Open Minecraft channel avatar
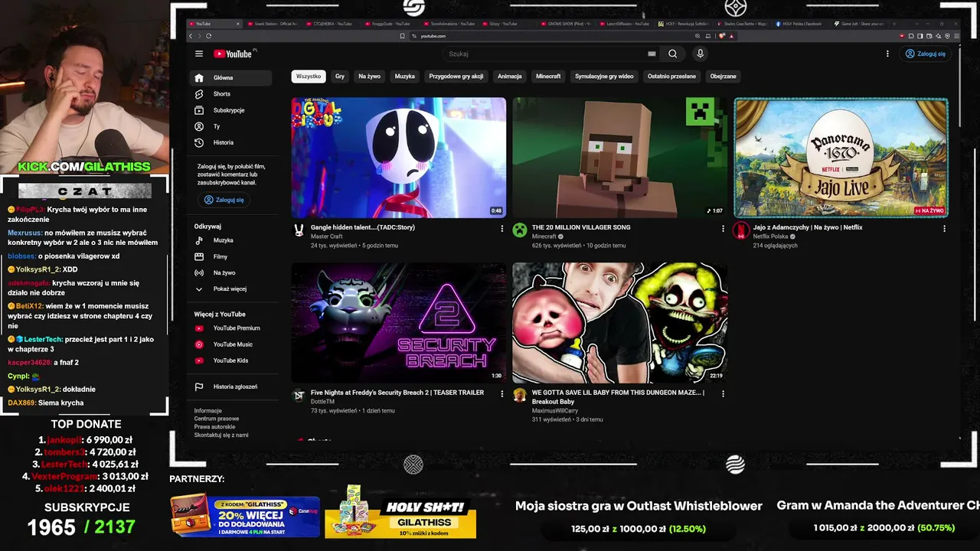 pyautogui.click(x=520, y=230)
